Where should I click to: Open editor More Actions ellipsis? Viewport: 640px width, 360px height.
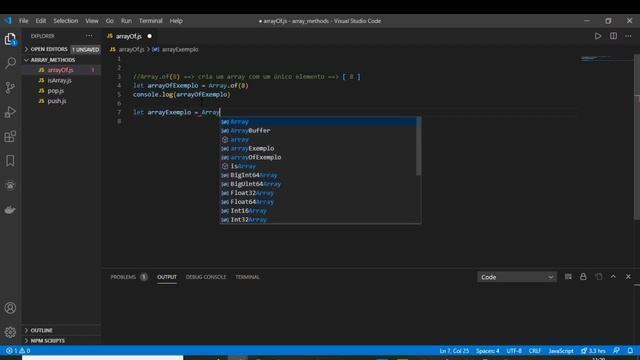628,36
